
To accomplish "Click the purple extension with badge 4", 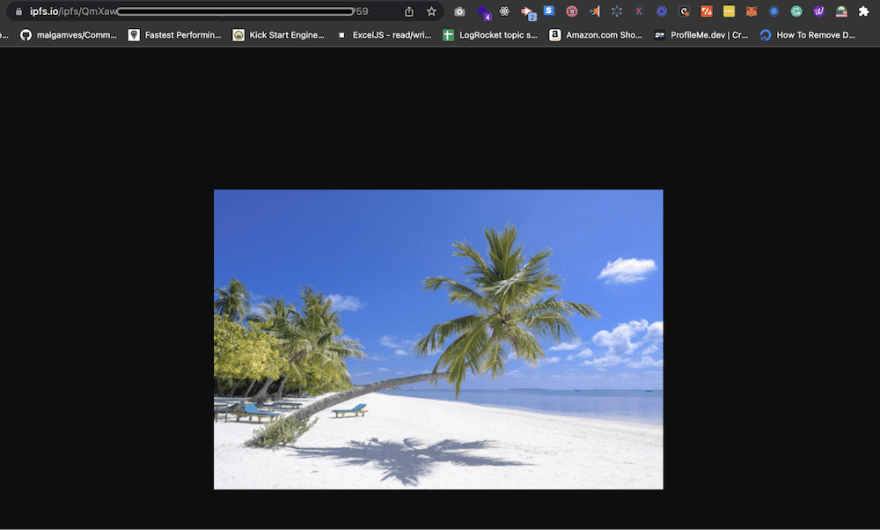I will [x=483, y=12].
